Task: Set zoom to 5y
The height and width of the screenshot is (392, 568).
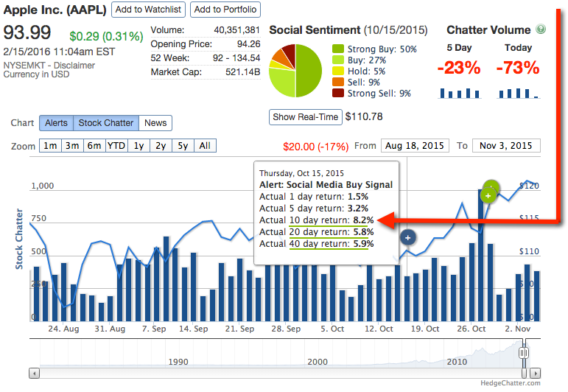Action: point(183,146)
